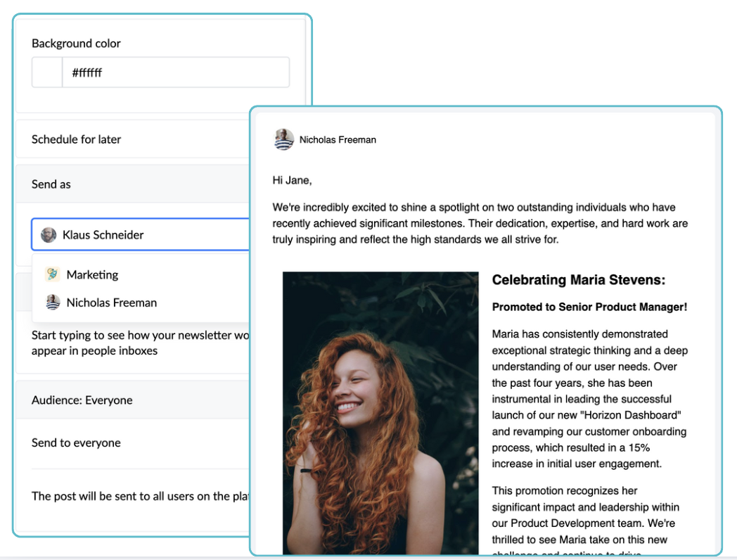Click the Hi Jane greeting line
Image resolution: width=737 pixels, height=560 pixels.
pyautogui.click(x=292, y=180)
